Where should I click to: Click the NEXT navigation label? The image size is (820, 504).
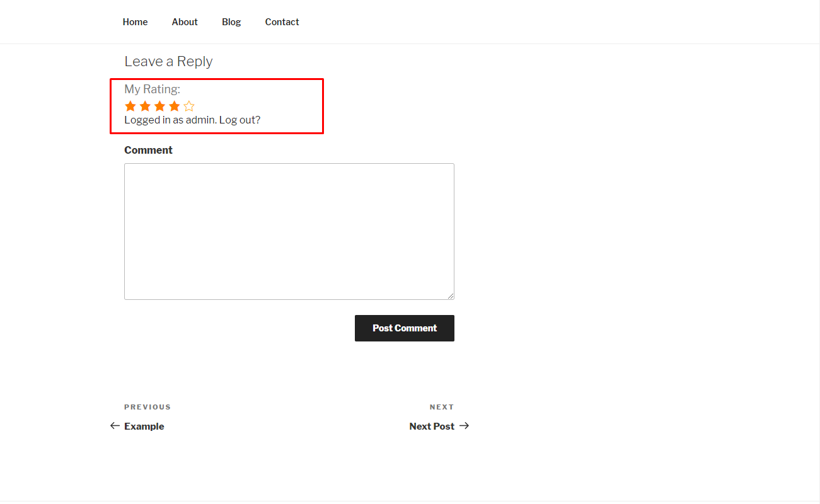pos(442,407)
